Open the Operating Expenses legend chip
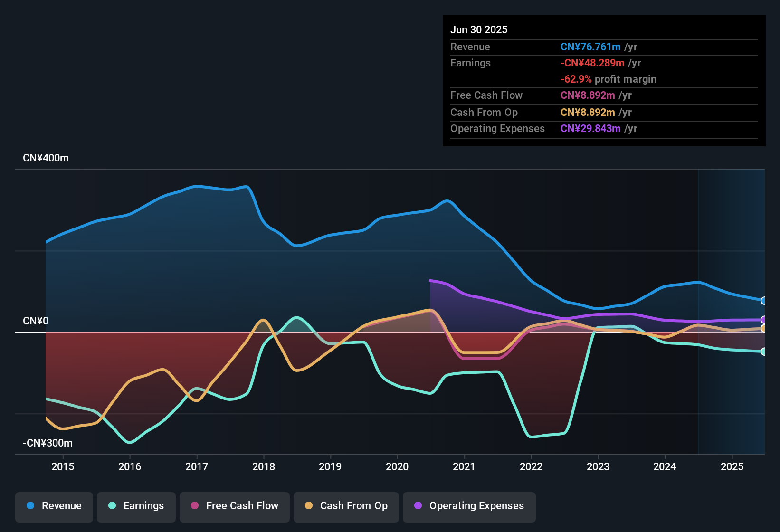 [469, 506]
